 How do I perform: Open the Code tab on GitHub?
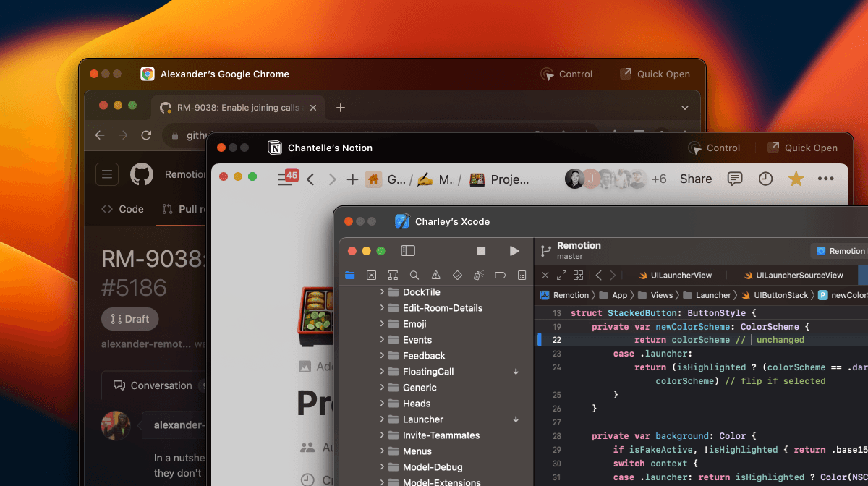tap(122, 209)
